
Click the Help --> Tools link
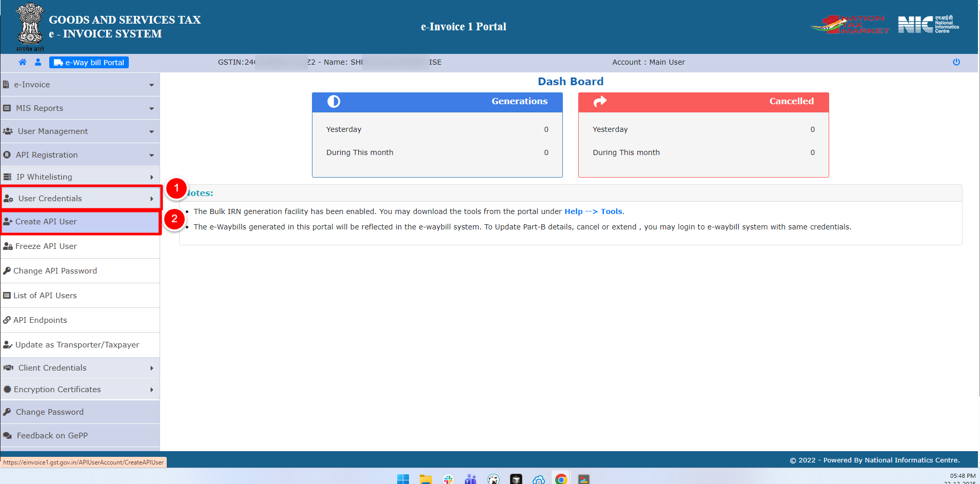click(x=594, y=211)
